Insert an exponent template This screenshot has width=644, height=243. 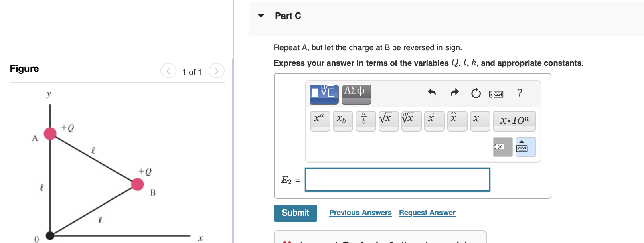tap(320, 120)
